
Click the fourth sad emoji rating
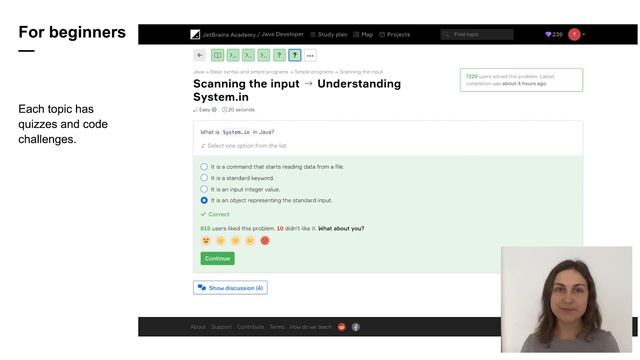[250, 240]
